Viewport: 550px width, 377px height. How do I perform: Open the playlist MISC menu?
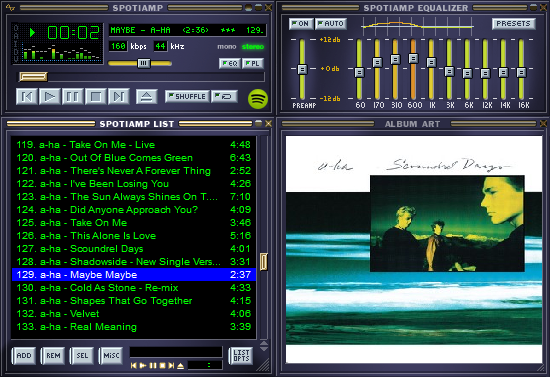coord(111,356)
